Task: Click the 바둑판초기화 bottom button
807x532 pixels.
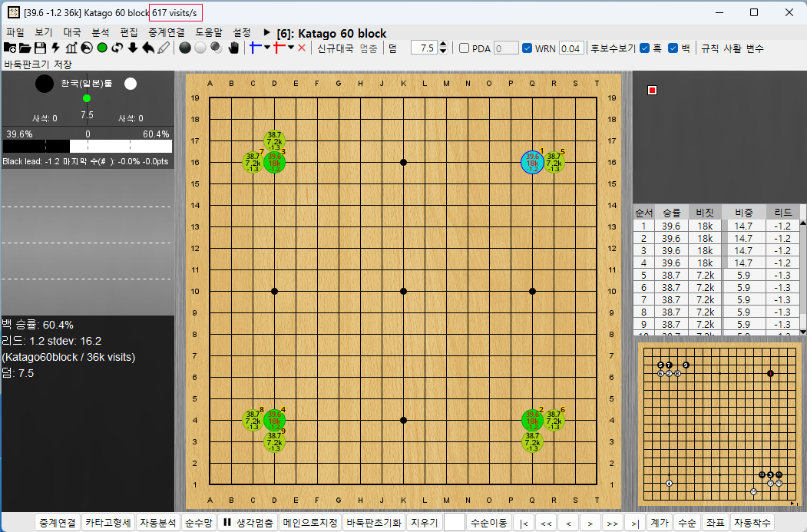Action: 374,522
